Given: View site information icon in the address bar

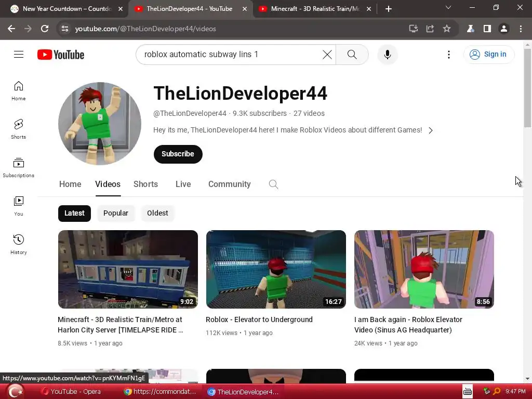Looking at the screenshot, I should (x=65, y=29).
